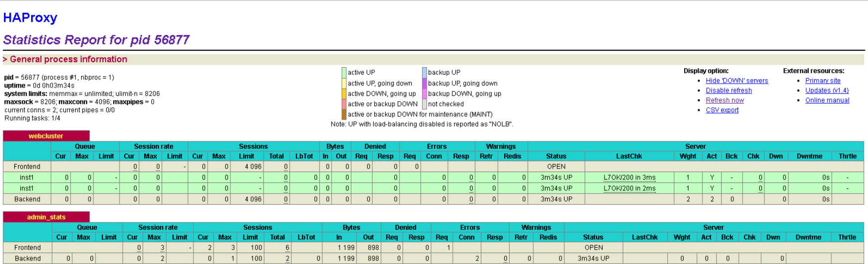Click the Session rate header in webcluster table
Image resolution: width=868 pixels, height=264 pixels.
coord(153,146)
